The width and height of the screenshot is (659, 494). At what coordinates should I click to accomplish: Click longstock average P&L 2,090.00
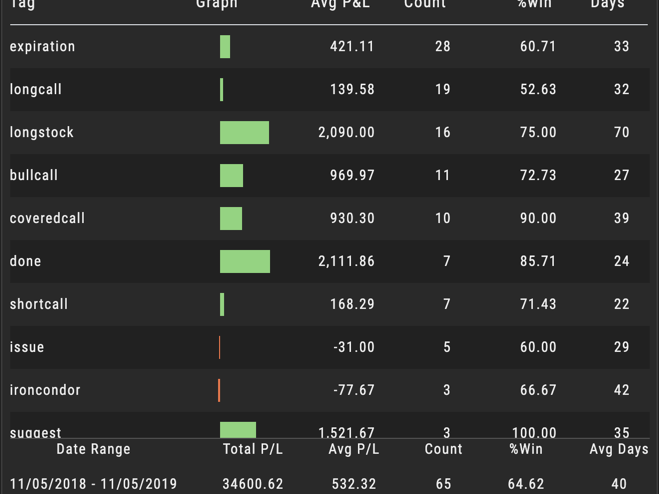point(346,132)
